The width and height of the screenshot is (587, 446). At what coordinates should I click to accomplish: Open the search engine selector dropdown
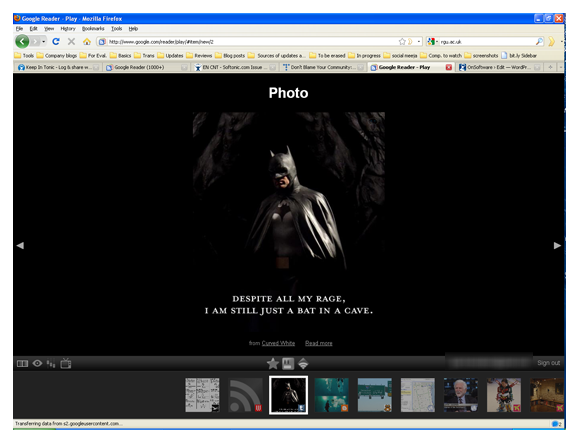tap(433, 42)
